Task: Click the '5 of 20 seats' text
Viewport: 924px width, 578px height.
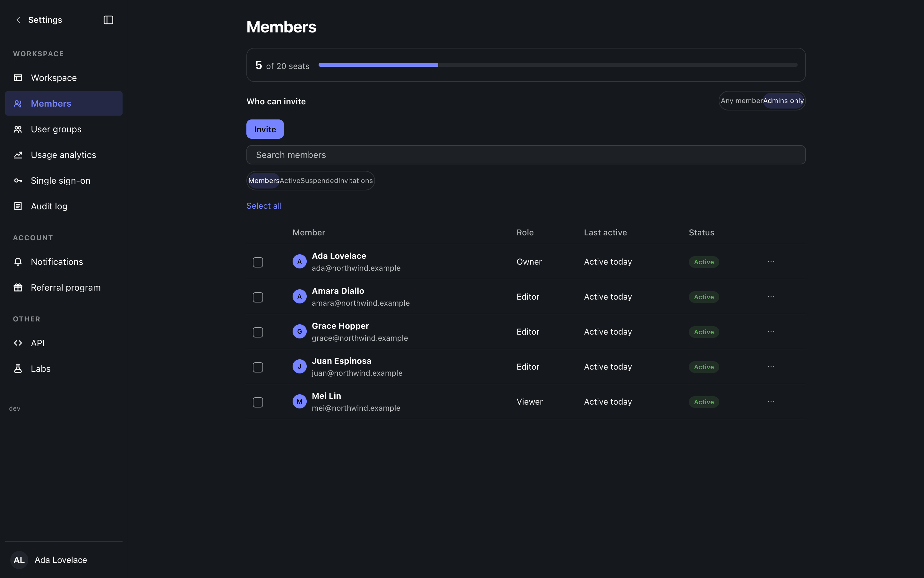Action: click(282, 66)
